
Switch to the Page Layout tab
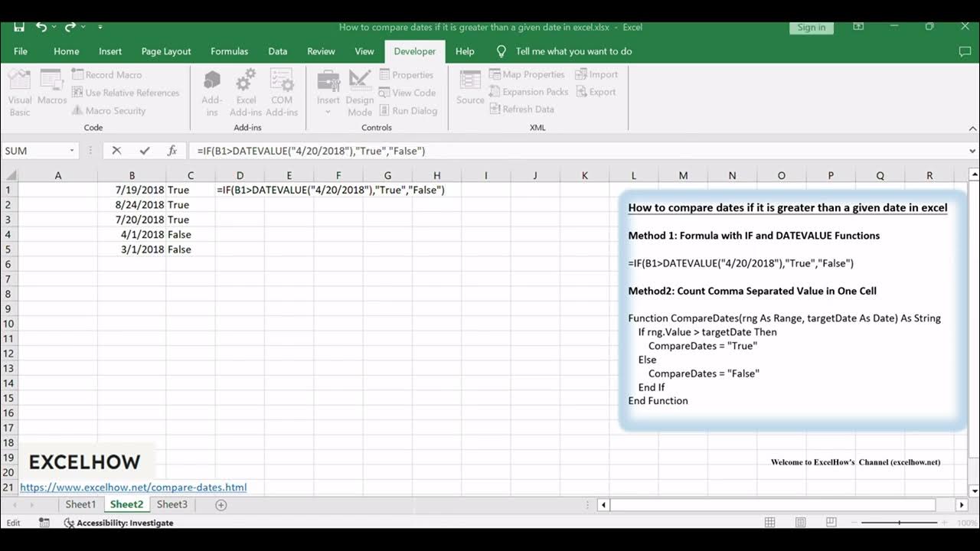166,51
